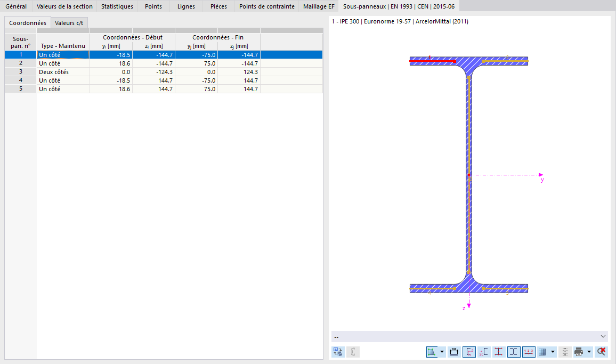Open the Valeurs de la section tab

coord(64,6)
